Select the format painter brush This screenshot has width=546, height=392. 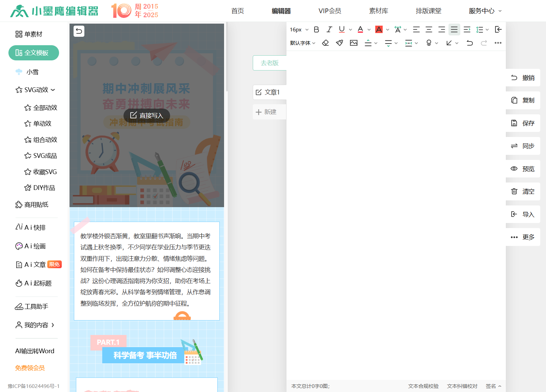click(339, 43)
